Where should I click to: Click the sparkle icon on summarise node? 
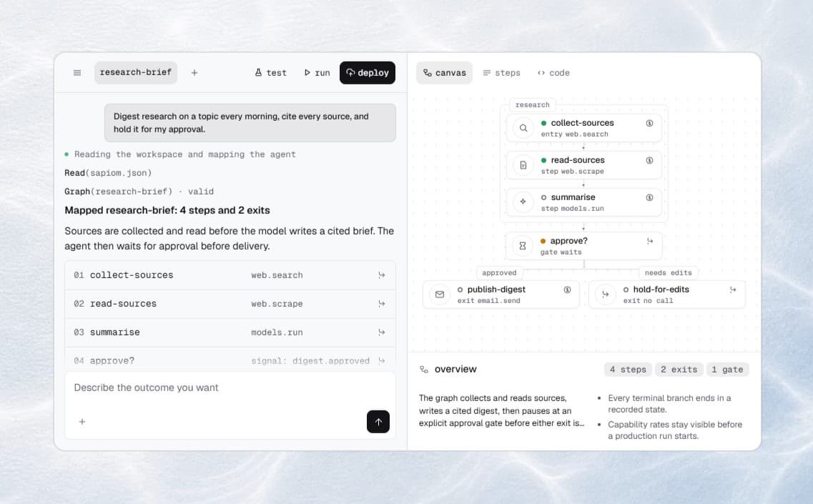coord(523,202)
